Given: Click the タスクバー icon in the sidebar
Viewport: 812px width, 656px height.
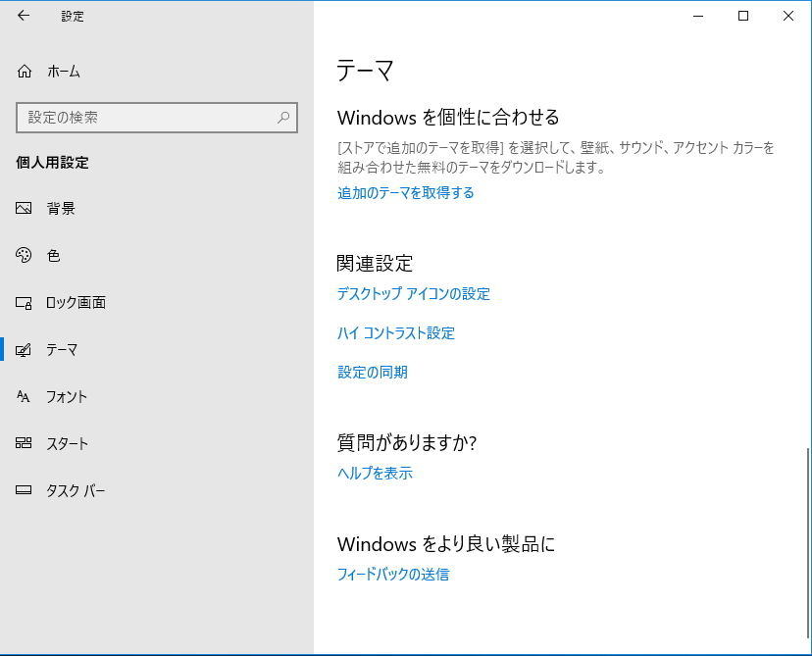Looking at the screenshot, I should [x=25, y=490].
